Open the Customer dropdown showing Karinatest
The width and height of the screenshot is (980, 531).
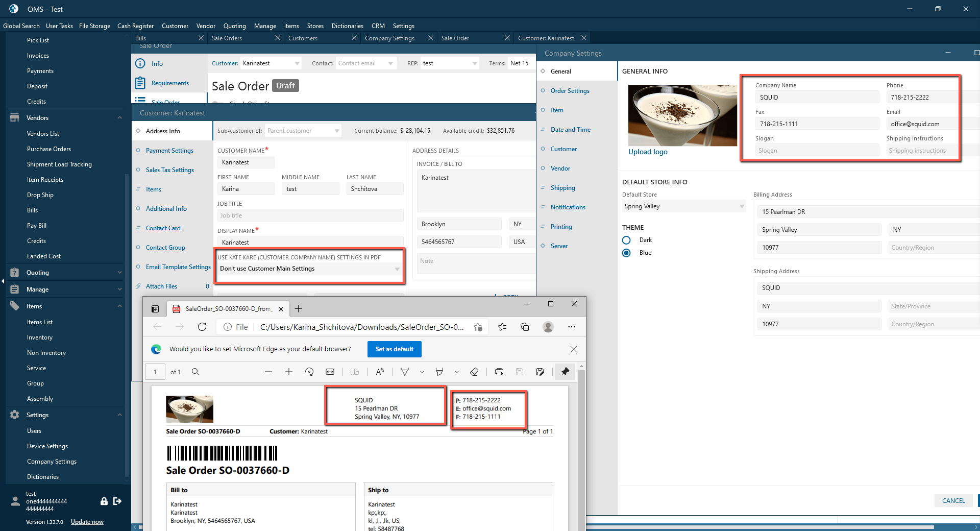click(x=297, y=63)
